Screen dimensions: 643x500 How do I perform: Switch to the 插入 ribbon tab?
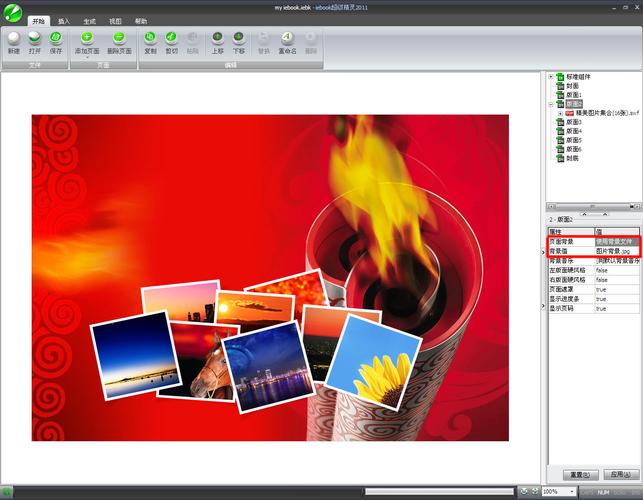tap(64, 20)
